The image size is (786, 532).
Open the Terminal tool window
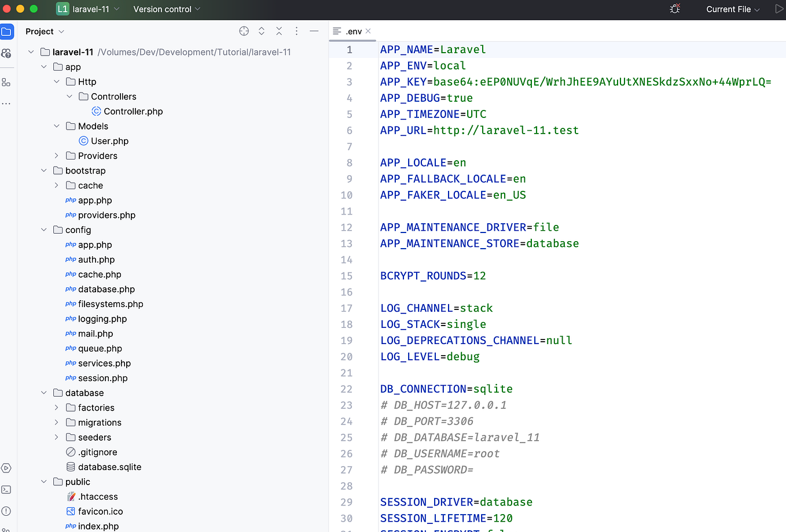tap(6, 490)
